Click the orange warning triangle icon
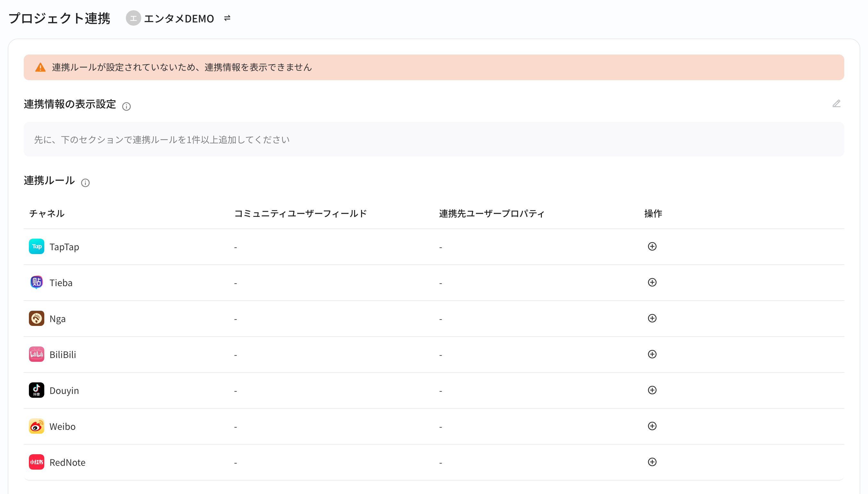 tap(40, 67)
